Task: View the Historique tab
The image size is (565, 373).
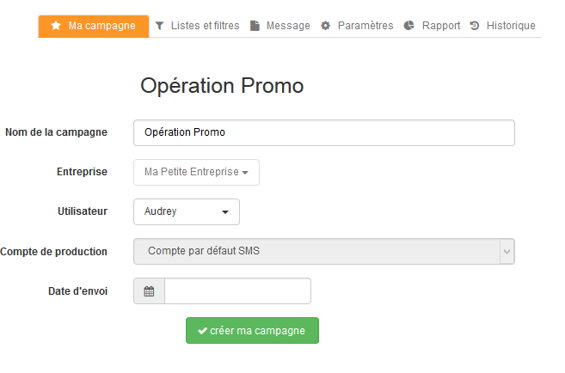Action: point(503,26)
